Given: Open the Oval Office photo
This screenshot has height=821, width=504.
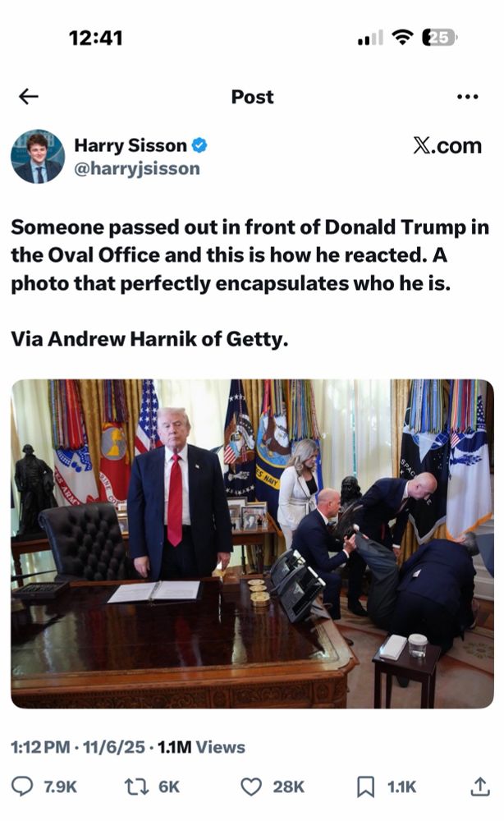Looking at the screenshot, I should coord(252,544).
